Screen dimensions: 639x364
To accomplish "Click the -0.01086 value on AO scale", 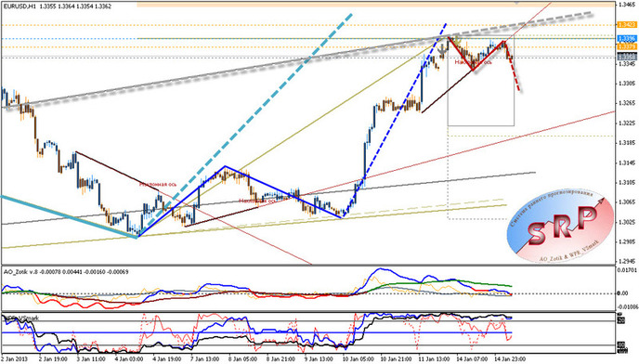I will pos(628,306).
